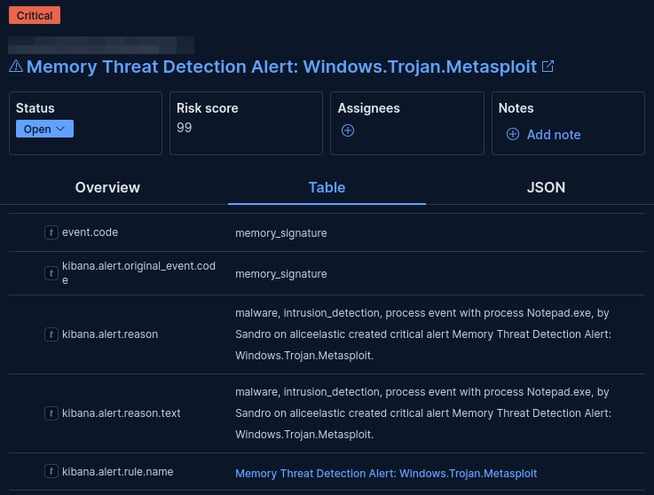The height and width of the screenshot is (495, 654).
Task: Click the kibana.alert.reason value text
Action: (x=423, y=334)
